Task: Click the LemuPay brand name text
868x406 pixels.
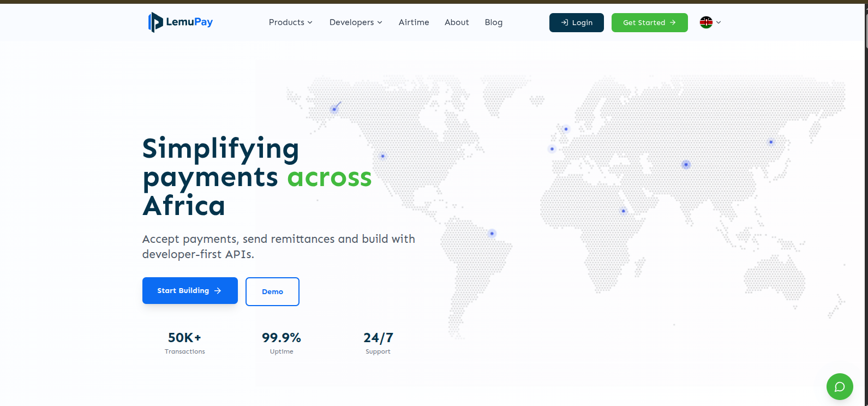Action: coord(189,22)
